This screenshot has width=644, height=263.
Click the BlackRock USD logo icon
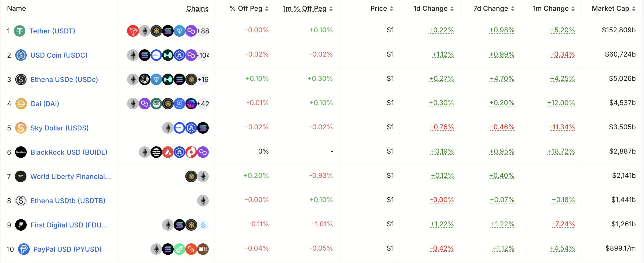pos(21,152)
